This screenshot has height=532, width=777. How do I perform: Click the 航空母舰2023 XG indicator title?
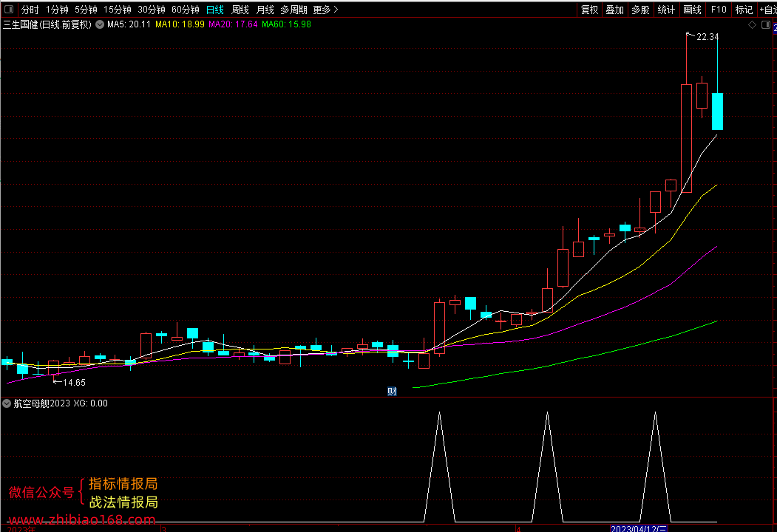point(61,403)
